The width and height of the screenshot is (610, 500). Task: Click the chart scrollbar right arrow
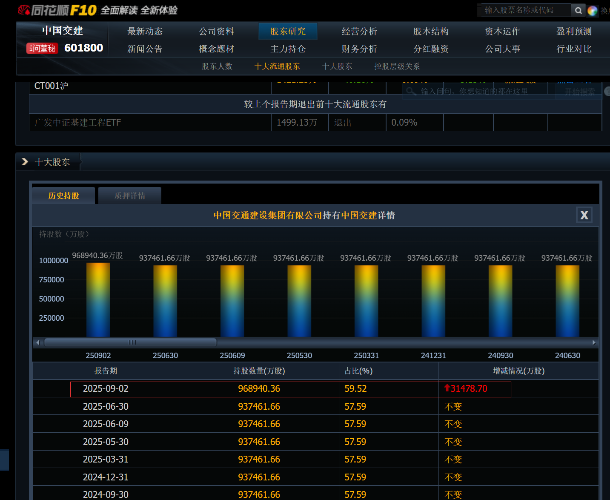click(x=594, y=342)
